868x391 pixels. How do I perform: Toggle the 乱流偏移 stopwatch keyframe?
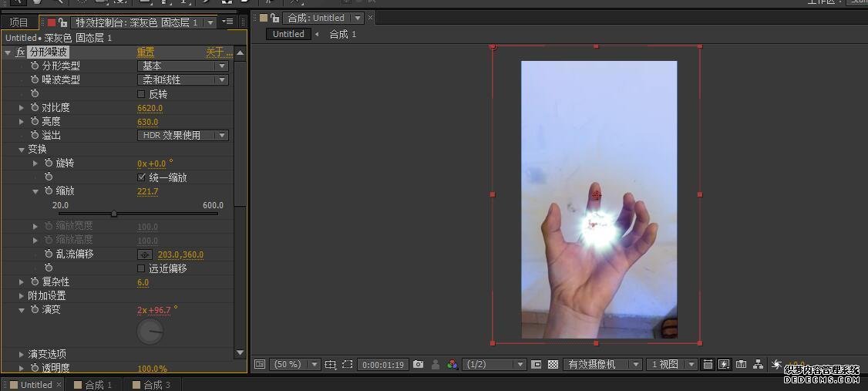(49, 254)
